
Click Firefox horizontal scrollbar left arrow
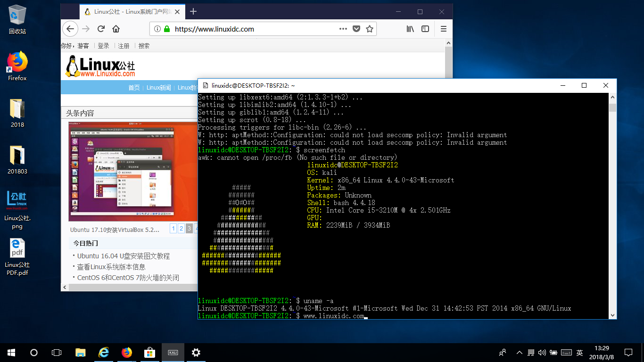click(x=65, y=287)
